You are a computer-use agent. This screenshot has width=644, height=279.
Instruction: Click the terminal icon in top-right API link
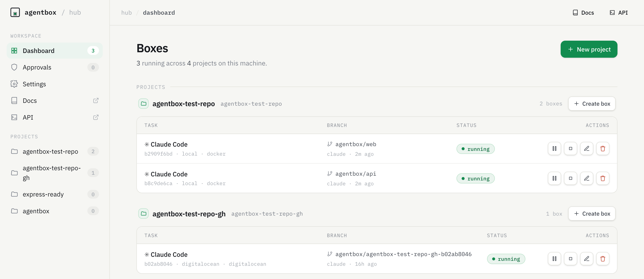pyautogui.click(x=612, y=13)
